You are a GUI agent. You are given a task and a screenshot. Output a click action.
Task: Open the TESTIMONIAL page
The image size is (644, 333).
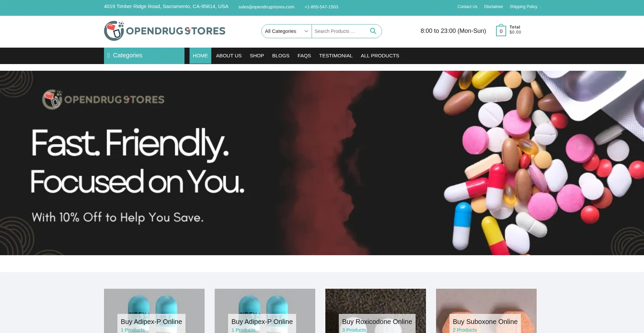point(336,56)
